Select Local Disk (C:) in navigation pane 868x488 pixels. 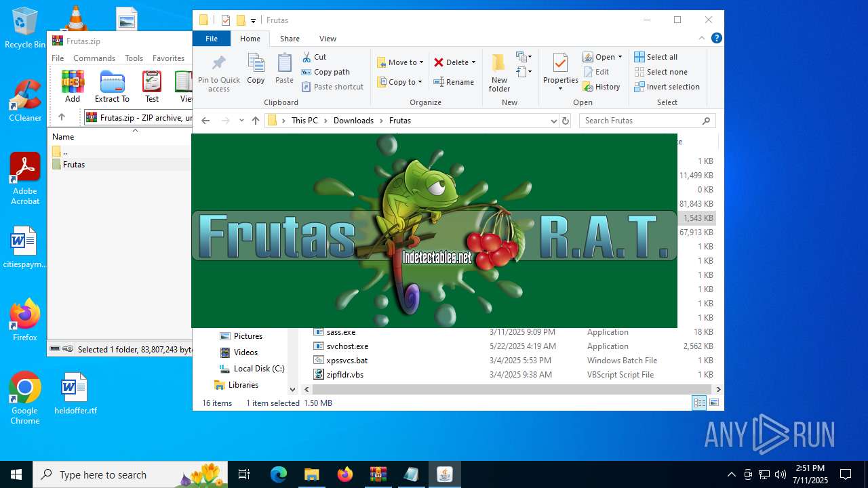259,369
